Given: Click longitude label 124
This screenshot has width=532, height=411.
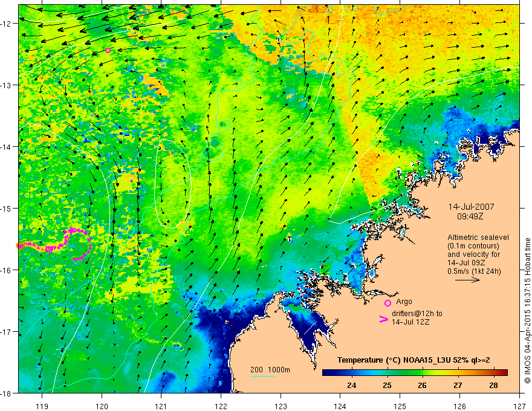Looking at the screenshot, I should (340, 406).
